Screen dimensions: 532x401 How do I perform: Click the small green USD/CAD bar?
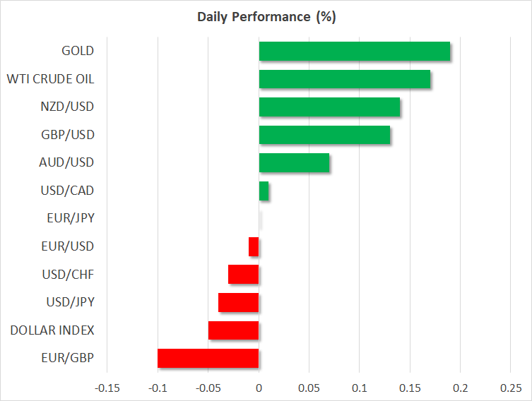(264, 191)
